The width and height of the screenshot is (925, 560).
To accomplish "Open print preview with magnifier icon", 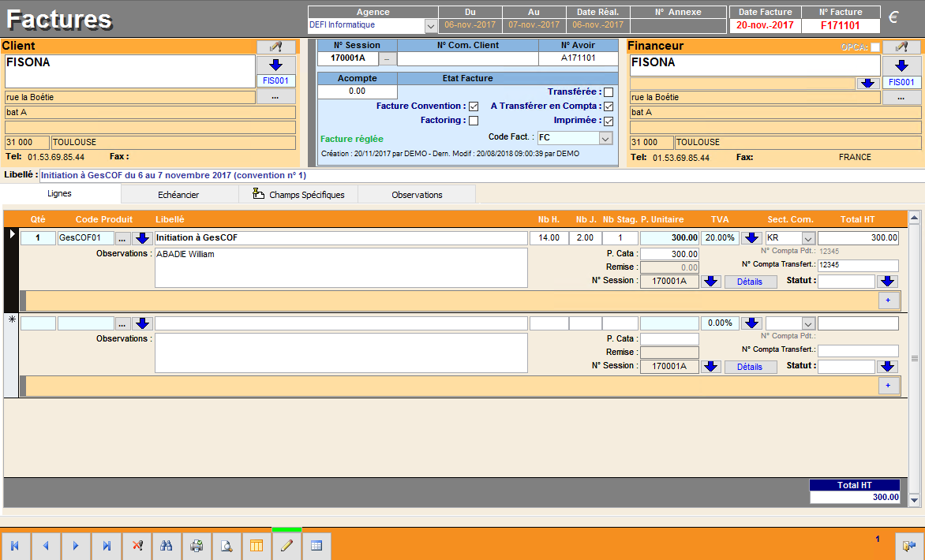I will click(x=227, y=546).
